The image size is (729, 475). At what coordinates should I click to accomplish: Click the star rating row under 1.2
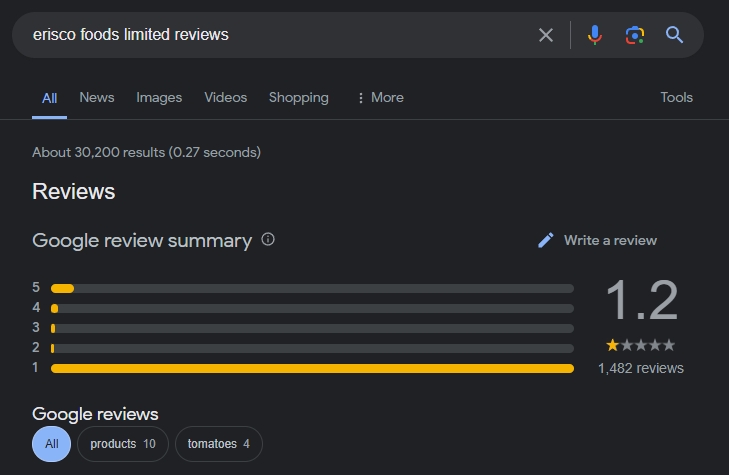click(641, 345)
